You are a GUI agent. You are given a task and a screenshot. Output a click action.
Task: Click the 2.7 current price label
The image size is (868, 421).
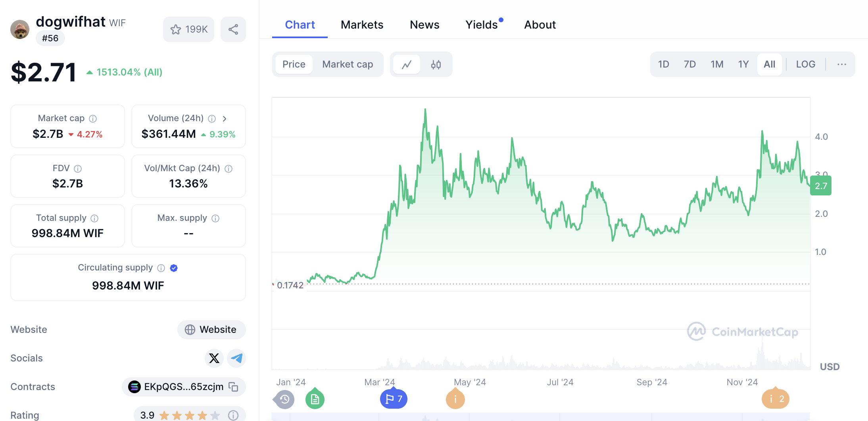pyautogui.click(x=821, y=186)
